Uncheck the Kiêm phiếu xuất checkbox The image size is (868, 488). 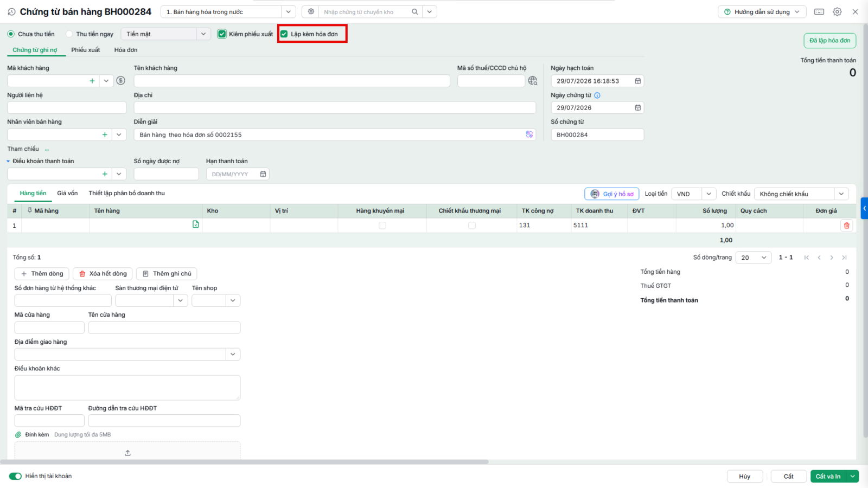click(222, 34)
